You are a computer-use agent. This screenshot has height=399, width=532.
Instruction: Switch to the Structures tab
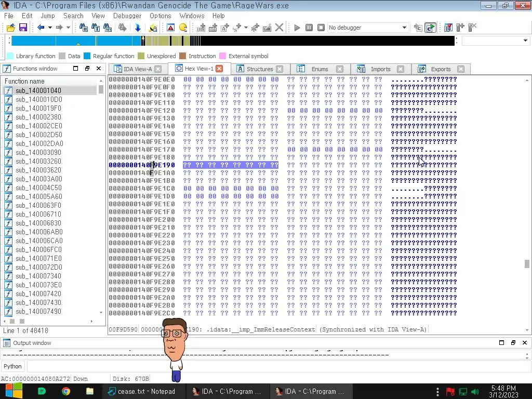[260, 69]
